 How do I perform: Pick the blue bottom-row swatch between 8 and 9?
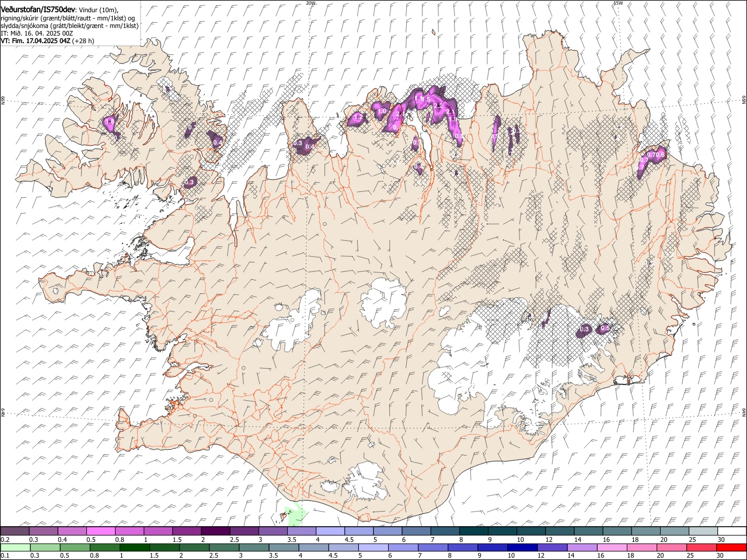pyautogui.click(x=463, y=547)
